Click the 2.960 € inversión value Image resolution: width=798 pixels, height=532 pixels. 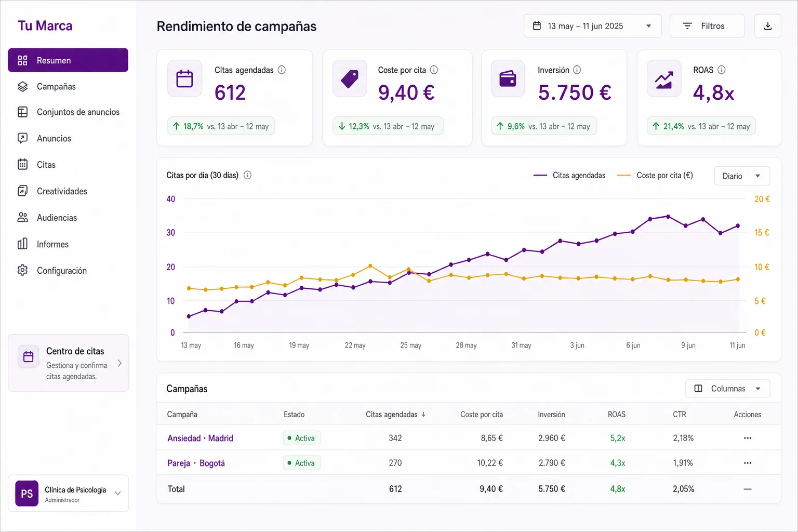point(552,438)
